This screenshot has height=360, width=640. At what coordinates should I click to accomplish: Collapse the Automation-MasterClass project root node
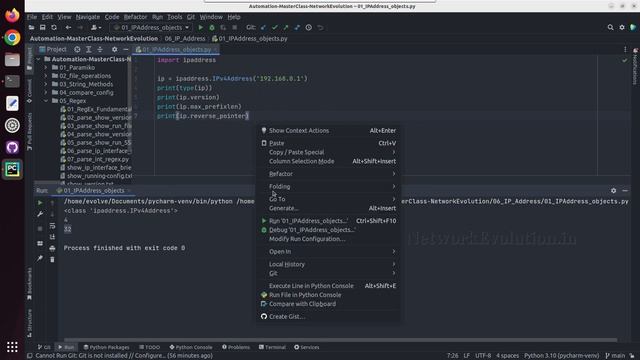point(39,59)
